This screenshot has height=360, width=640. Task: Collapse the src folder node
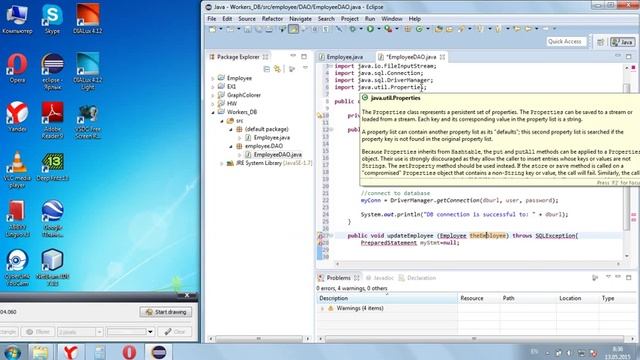[222, 121]
